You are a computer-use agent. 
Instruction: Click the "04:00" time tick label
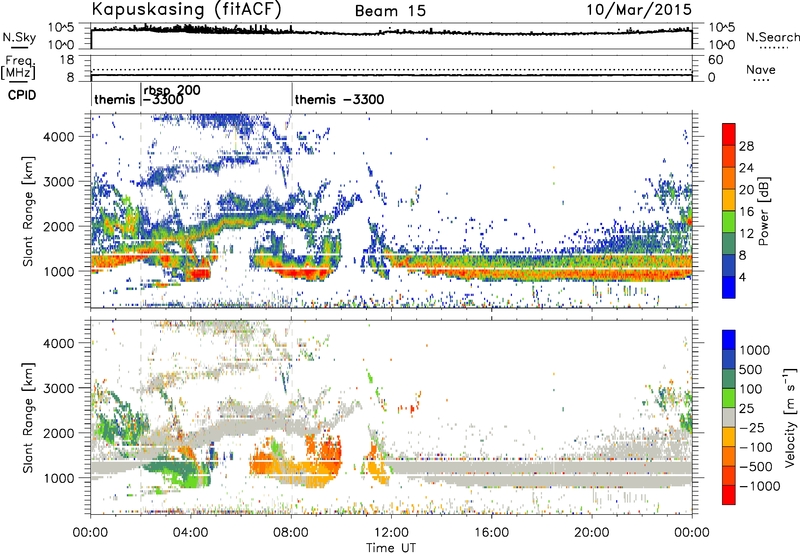(191, 533)
